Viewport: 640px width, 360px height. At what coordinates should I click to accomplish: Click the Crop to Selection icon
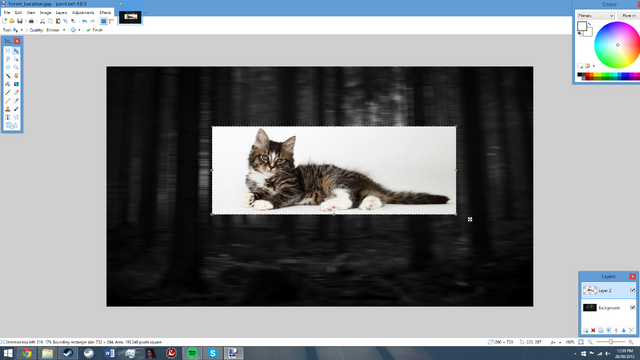click(65, 21)
